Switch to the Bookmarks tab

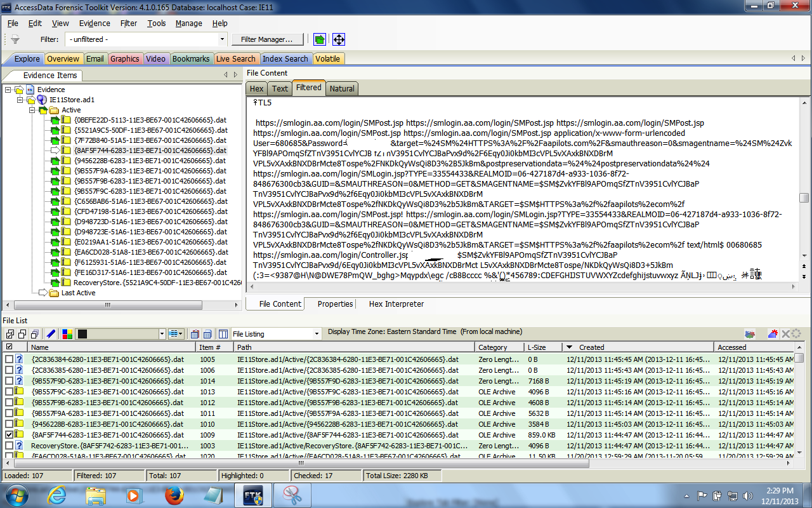click(x=191, y=58)
